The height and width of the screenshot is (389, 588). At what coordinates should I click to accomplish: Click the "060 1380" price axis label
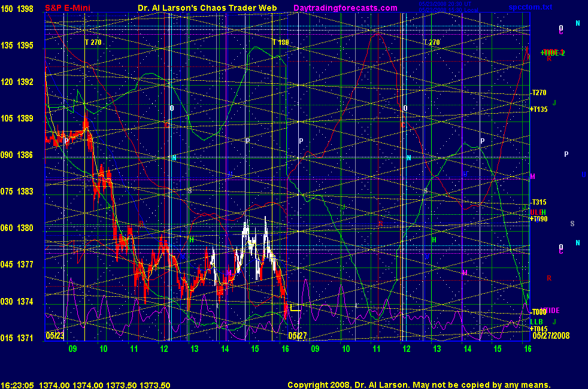(x=17, y=228)
